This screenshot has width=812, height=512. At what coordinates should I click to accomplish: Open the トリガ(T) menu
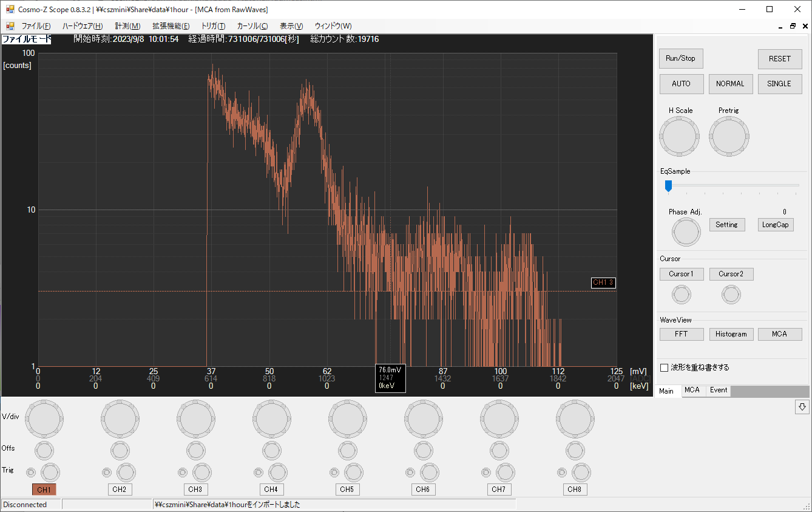(x=213, y=26)
